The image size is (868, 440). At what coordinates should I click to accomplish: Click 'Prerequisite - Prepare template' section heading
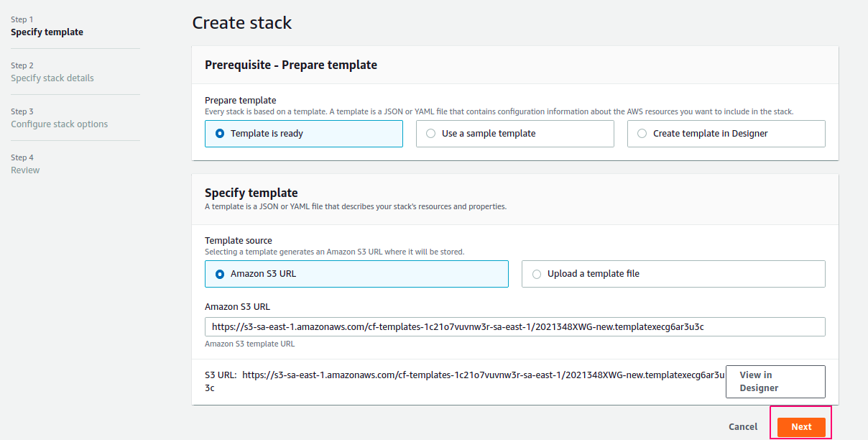[291, 65]
